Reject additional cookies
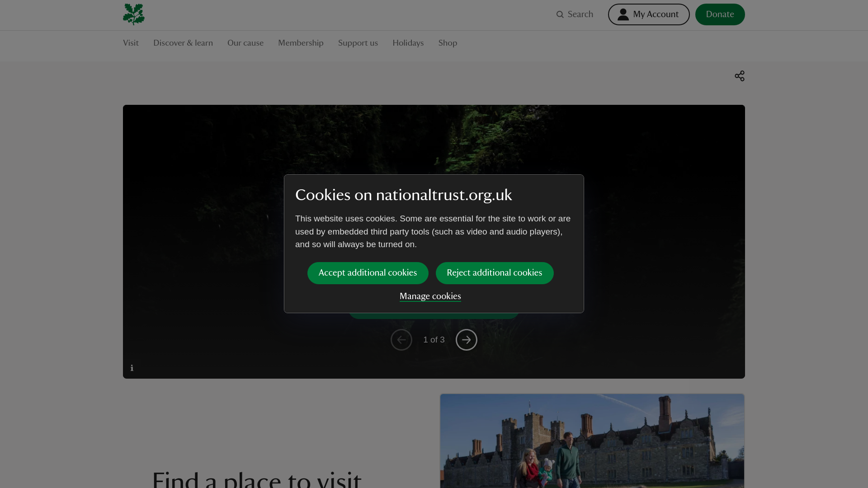868x488 pixels. tap(495, 273)
